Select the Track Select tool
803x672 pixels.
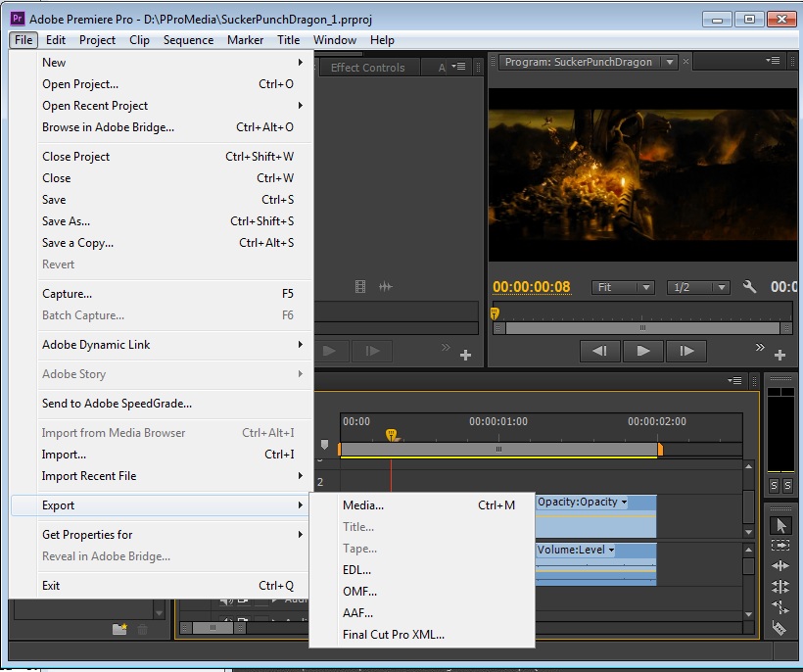[780, 546]
